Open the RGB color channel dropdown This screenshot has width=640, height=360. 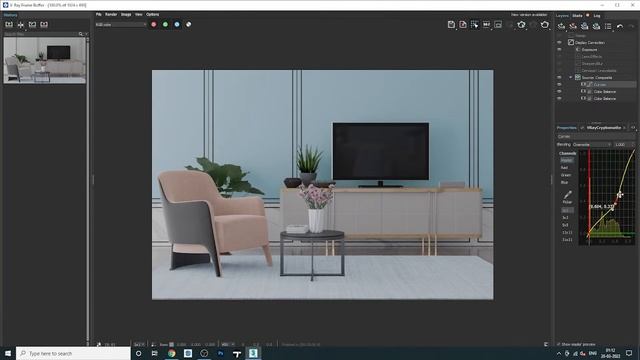pyautogui.click(x=120, y=24)
